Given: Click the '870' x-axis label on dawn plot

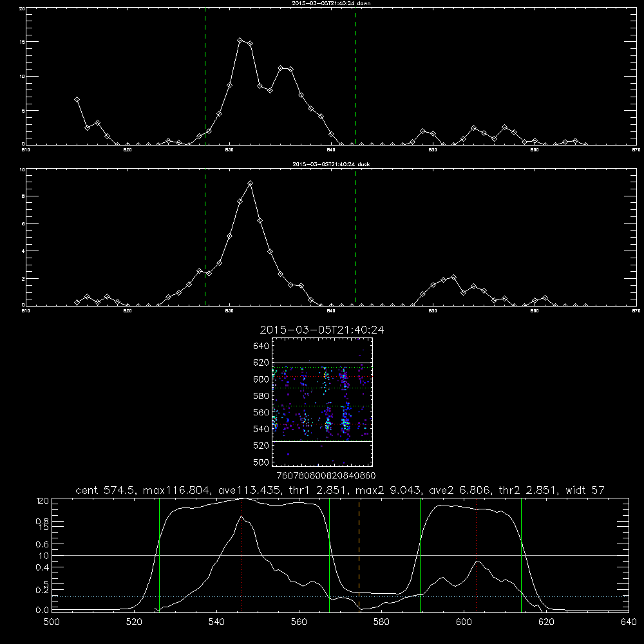Looking at the screenshot, I should tap(636, 150).
